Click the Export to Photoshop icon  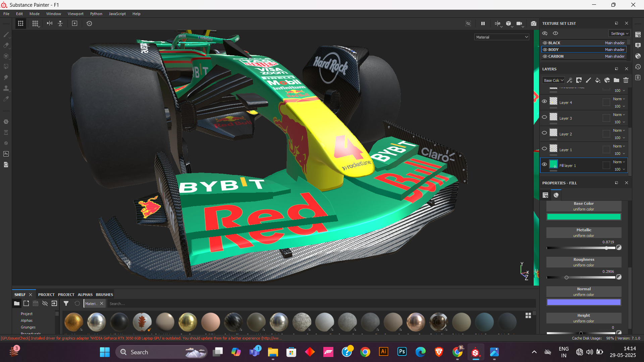(x=6, y=154)
